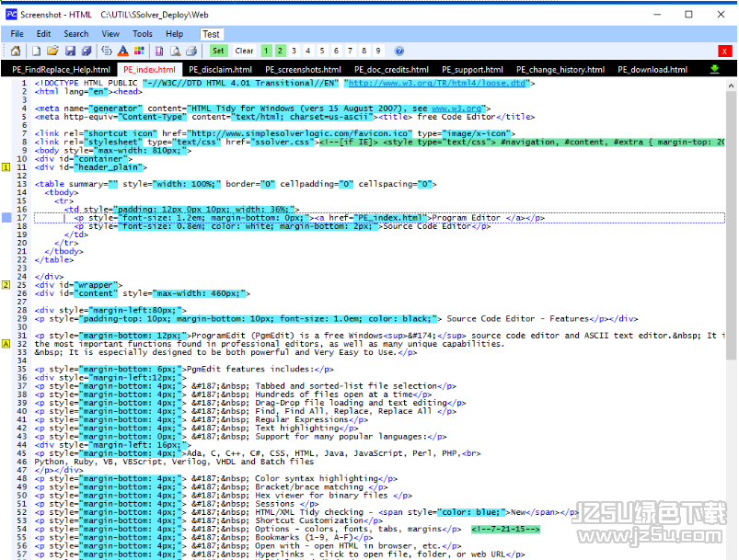The height and width of the screenshot is (560, 739).
Task: Switch to PE_change_history.html tab
Action: (x=560, y=70)
